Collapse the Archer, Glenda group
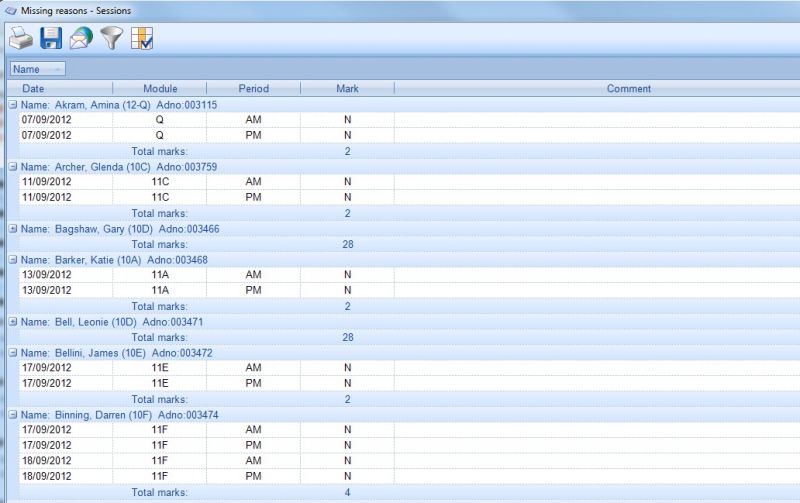Viewport: 800px width, 503px height. click(13, 167)
